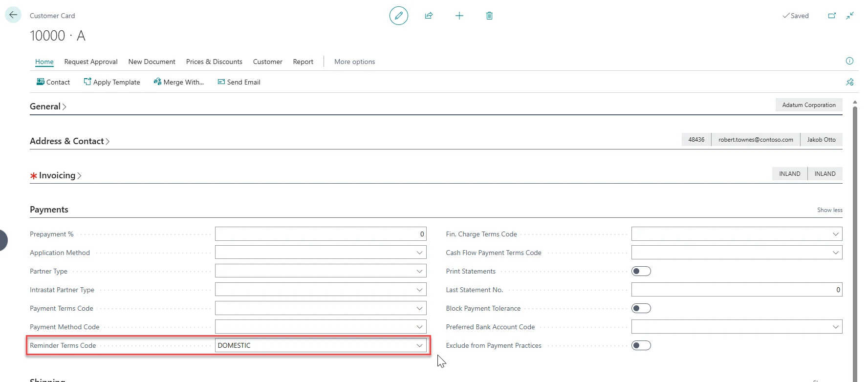Click the pencil edit icon
Screen dimensions: 868x382
pos(399,16)
